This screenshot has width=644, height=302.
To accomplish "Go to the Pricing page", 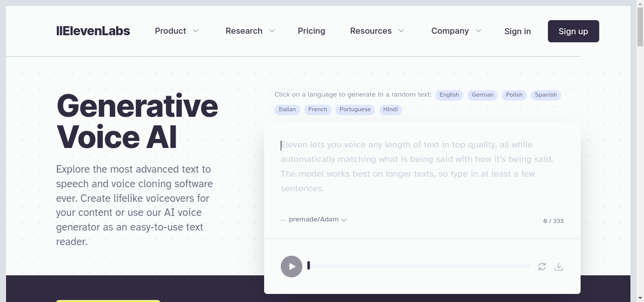I will pos(311,31).
